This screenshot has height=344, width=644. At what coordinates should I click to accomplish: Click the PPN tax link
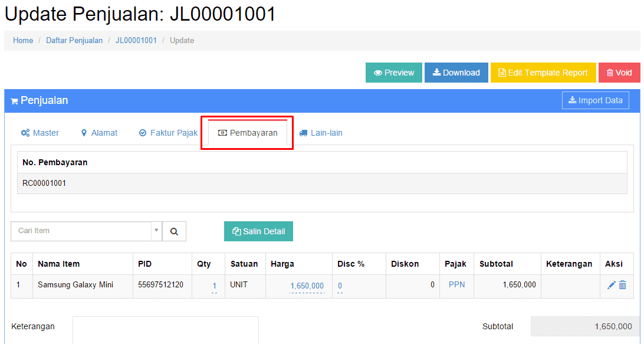coord(456,284)
